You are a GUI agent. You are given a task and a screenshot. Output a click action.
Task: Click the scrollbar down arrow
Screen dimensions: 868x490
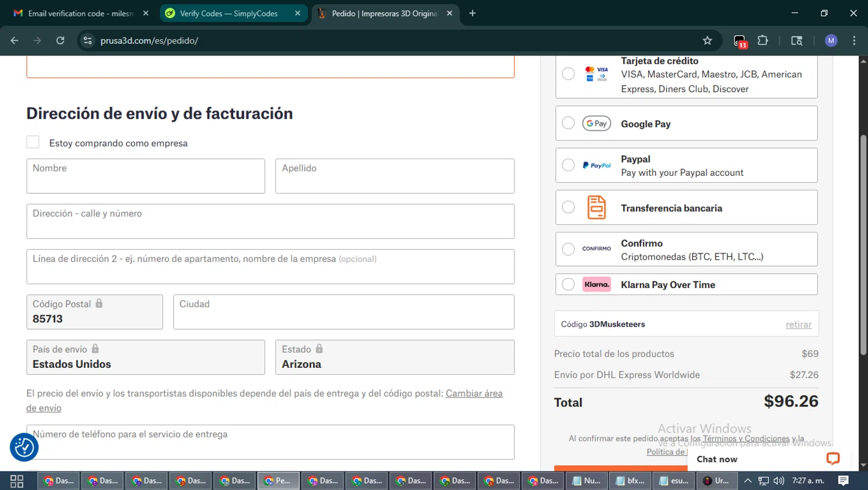click(x=863, y=465)
